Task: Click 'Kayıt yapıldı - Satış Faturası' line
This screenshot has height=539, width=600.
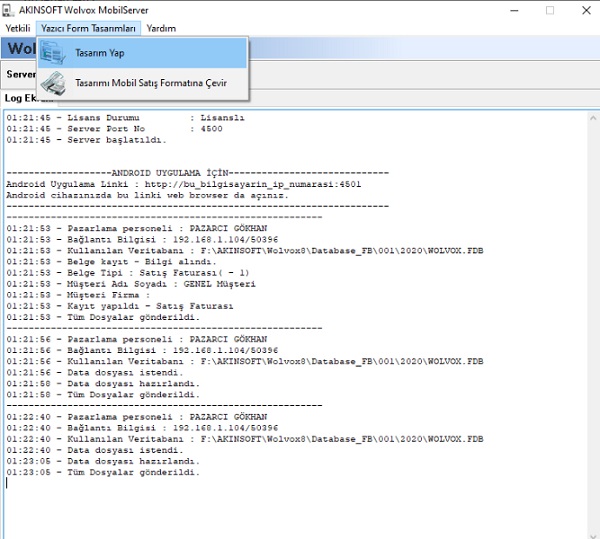Action: [x=119, y=306]
